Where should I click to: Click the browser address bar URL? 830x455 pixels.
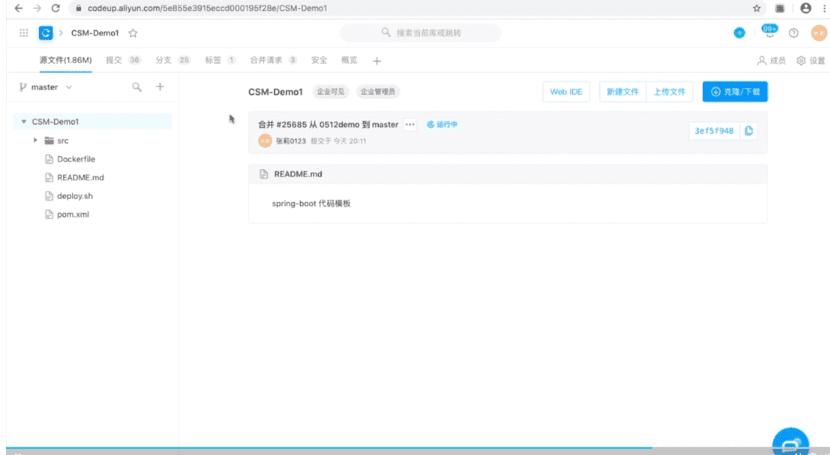tap(208, 8)
